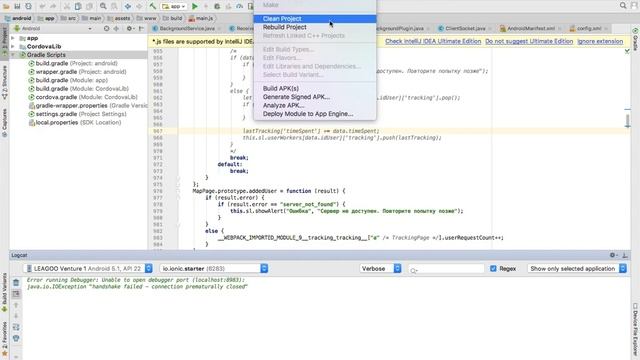
Task: Copy with the toolbar clipboard icon
Action: (x=78, y=6)
